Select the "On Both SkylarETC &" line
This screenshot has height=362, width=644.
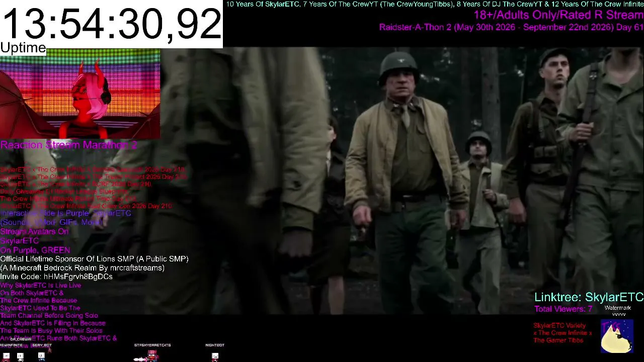click(32, 293)
